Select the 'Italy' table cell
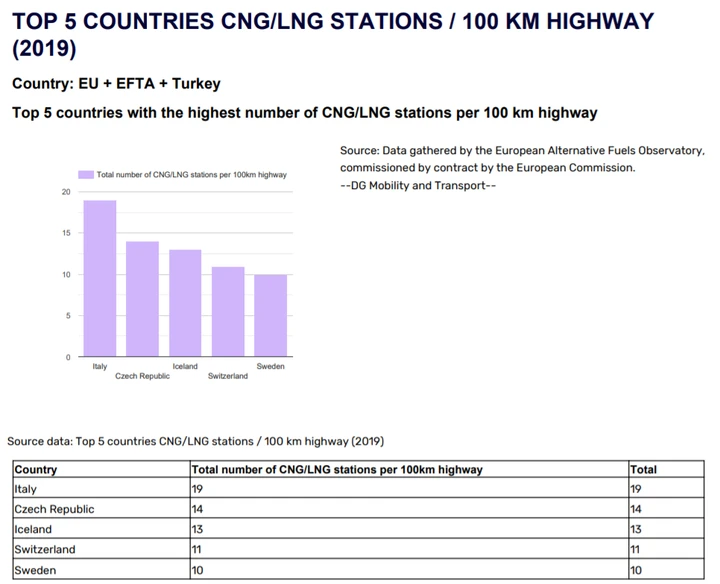 101,489
